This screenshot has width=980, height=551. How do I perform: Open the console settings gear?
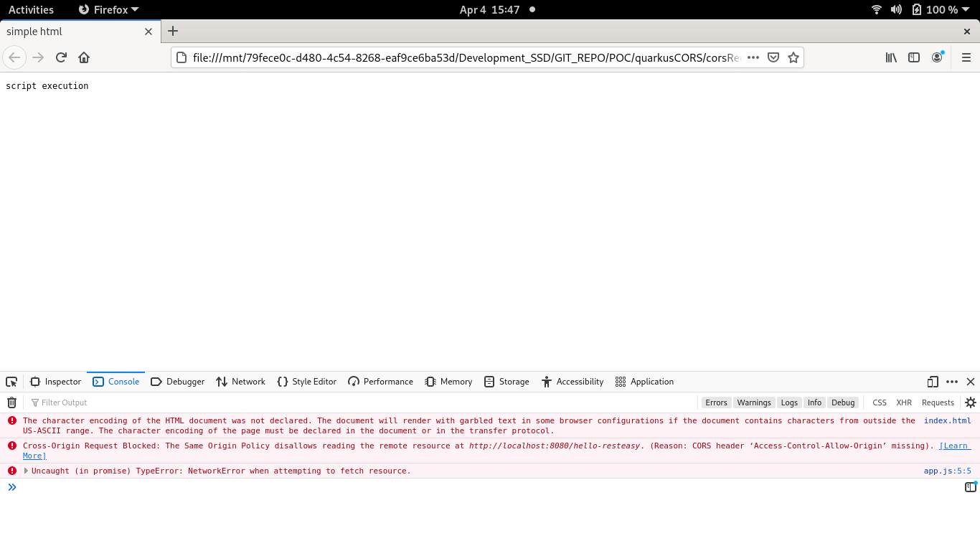point(971,402)
